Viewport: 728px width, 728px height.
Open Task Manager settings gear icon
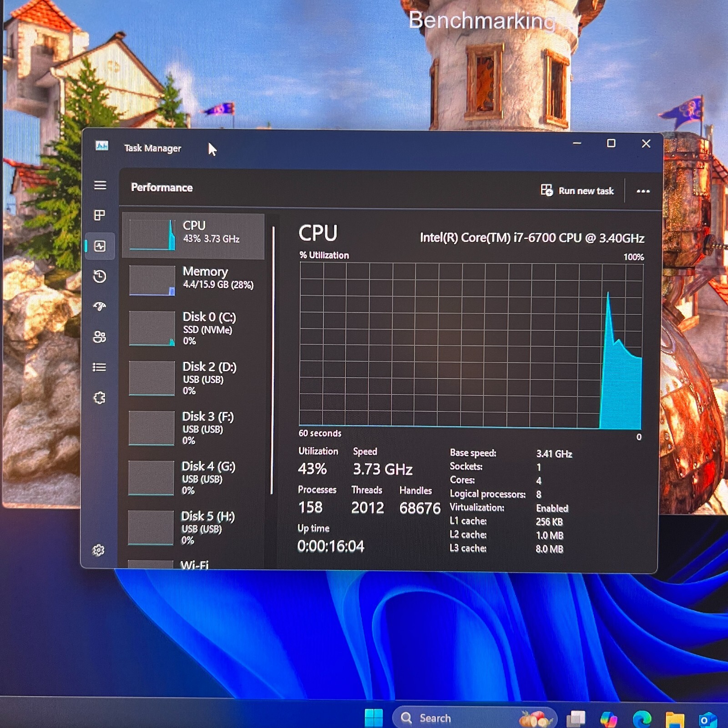[x=98, y=550]
